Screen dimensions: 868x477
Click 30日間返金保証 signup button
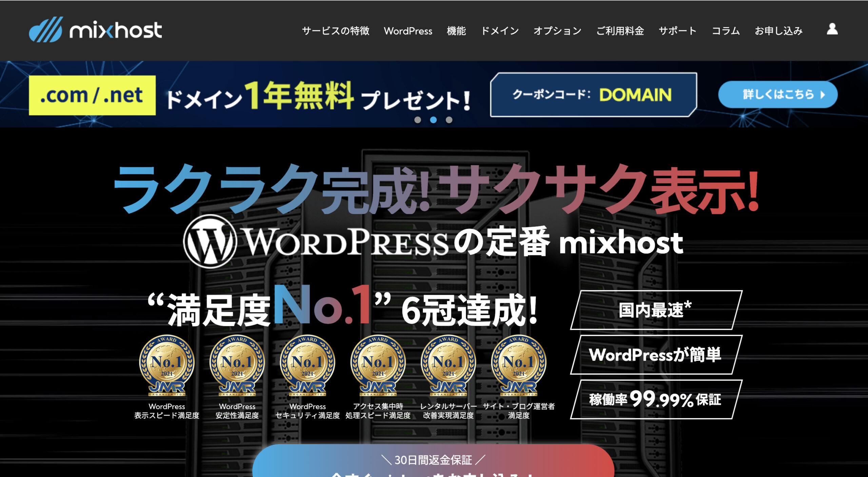tap(433, 461)
